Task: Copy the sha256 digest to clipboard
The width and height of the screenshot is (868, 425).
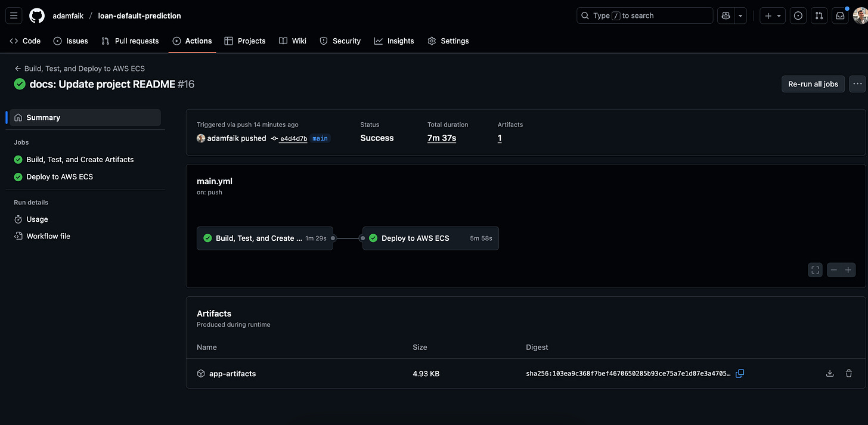Action: 740,374
